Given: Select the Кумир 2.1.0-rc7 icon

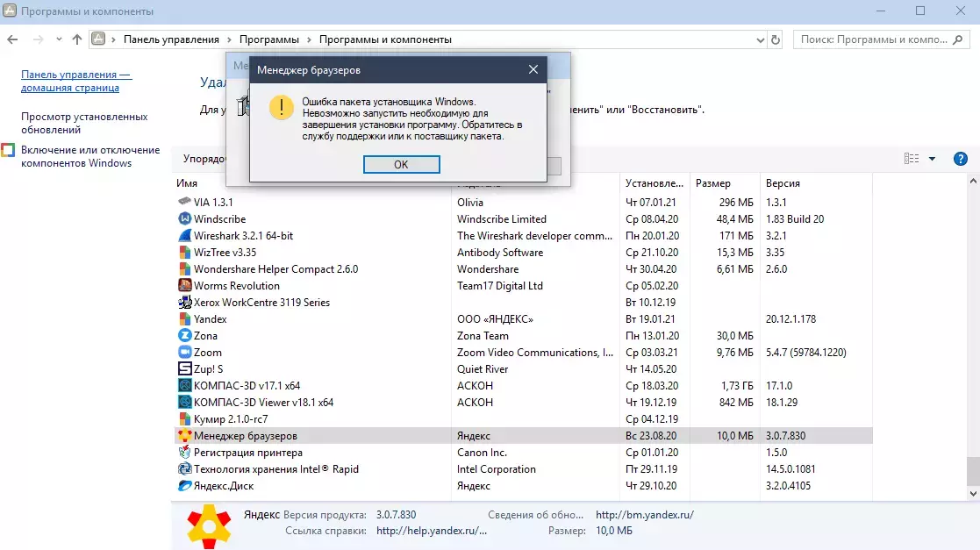Looking at the screenshot, I should tap(184, 418).
